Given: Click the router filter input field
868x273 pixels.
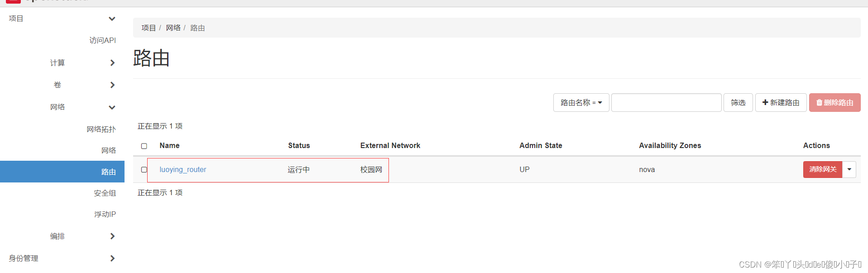Looking at the screenshot, I should click(666, 102).
